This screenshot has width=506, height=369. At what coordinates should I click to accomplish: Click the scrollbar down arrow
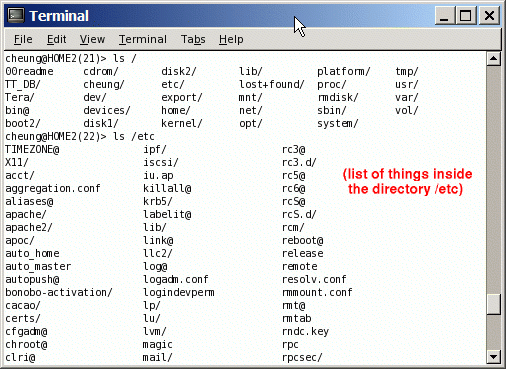pos(493,357)
